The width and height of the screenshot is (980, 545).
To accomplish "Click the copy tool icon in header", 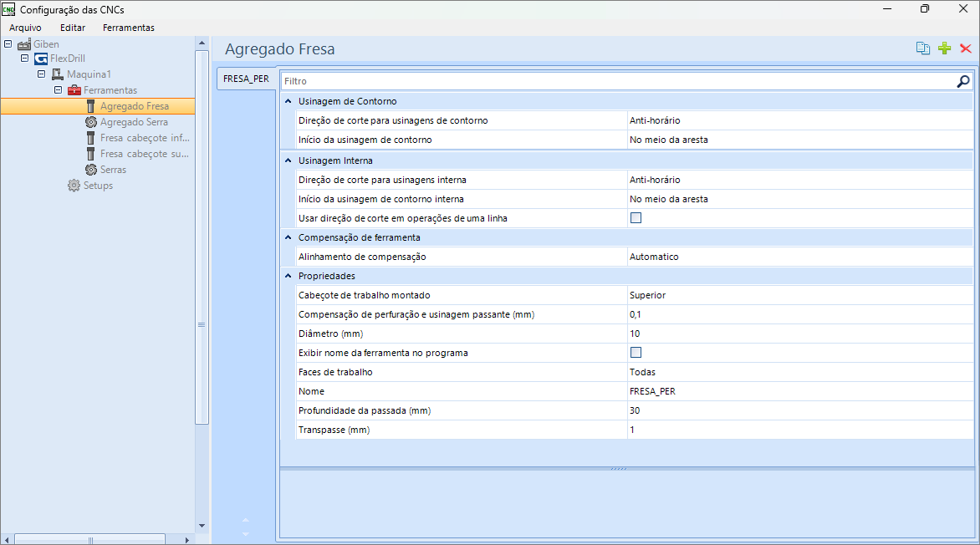I will click(x=923, y=48).
